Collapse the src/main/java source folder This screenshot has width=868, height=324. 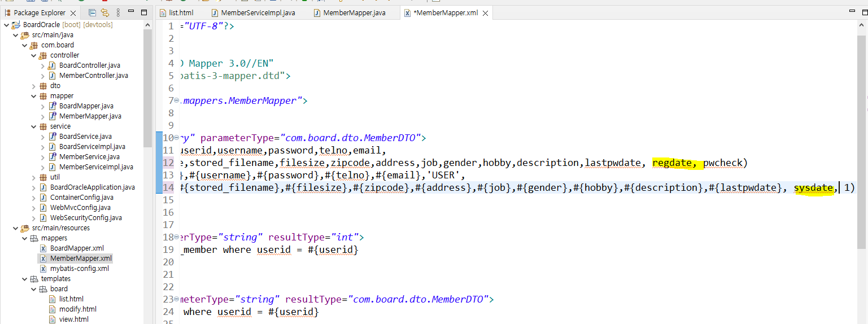[15, 35]
